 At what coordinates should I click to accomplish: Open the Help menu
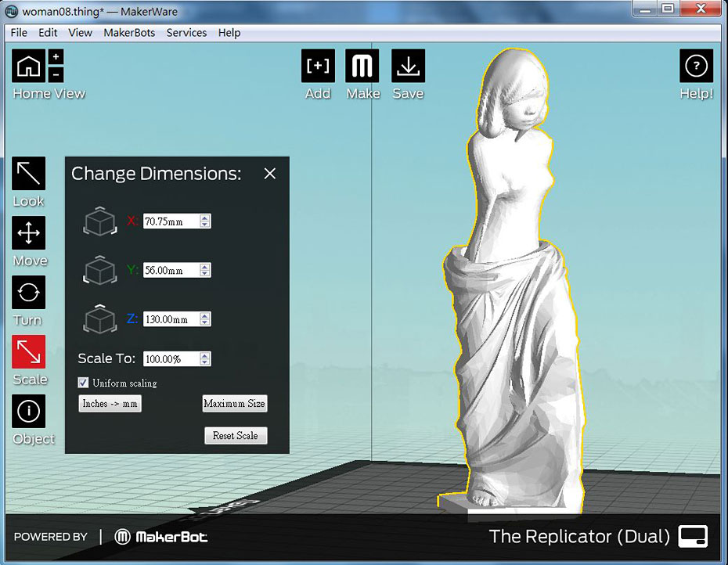pos(229,33)
